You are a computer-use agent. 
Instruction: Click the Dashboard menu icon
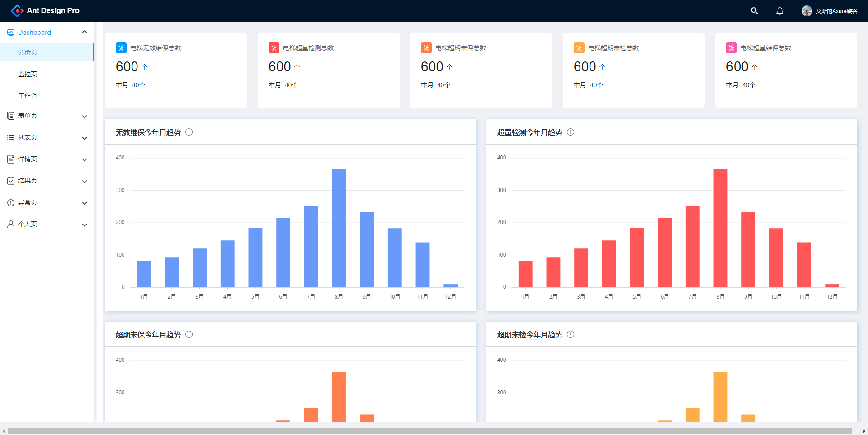[11, 33]
